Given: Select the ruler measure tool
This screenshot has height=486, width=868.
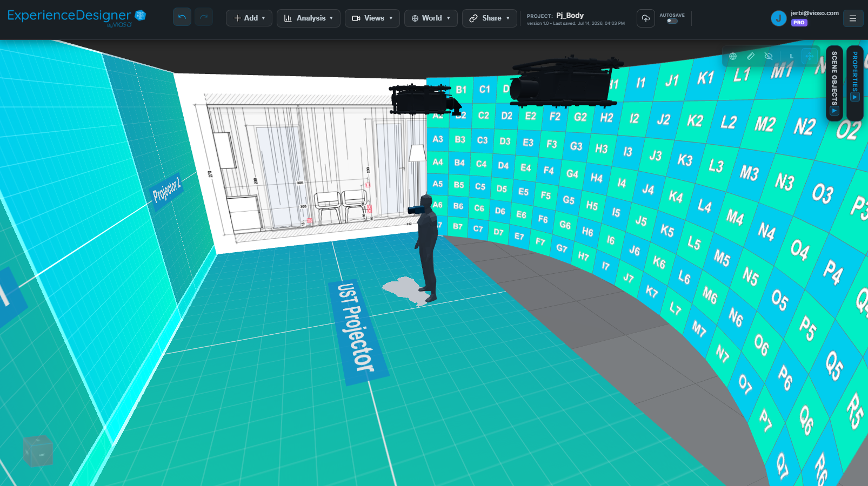Looking at the screenshot, I should [751, 56].
